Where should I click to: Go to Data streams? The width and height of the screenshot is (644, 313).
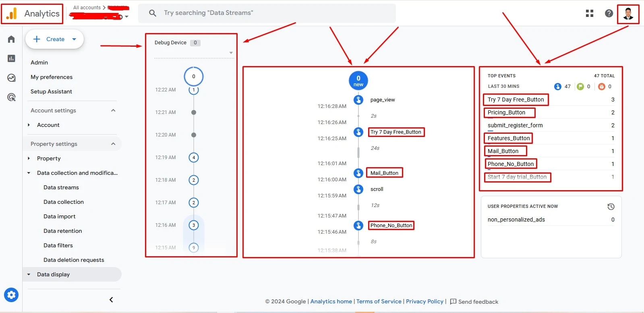pos(61,187)
